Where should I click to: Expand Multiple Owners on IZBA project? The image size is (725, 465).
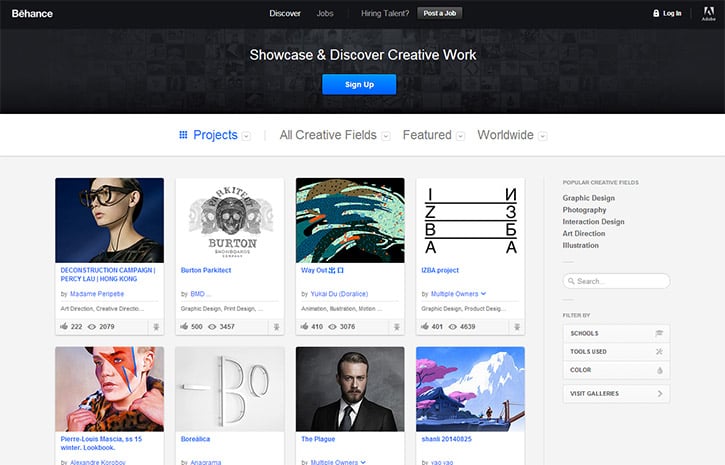483,294
